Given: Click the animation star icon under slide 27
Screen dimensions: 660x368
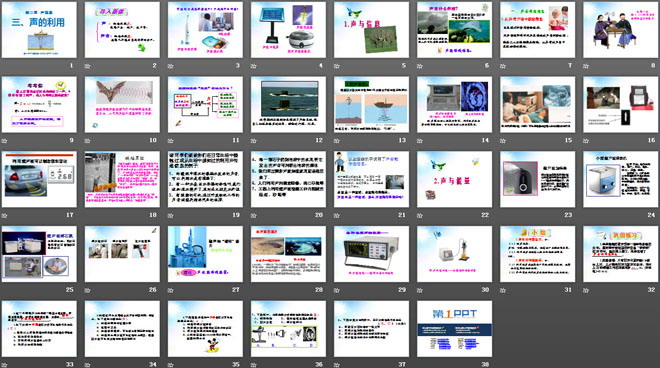Looking at the screenshot, I should [170, 290].
